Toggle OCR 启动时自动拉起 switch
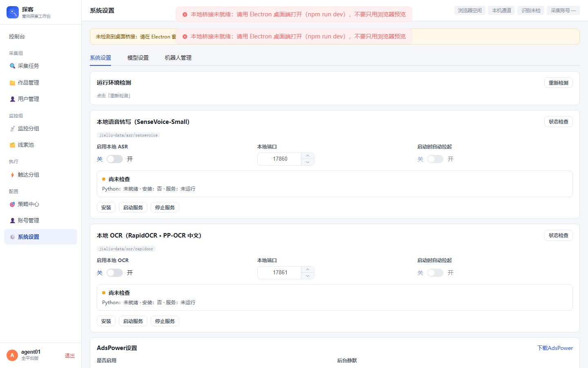 click(x=435, y=273)
